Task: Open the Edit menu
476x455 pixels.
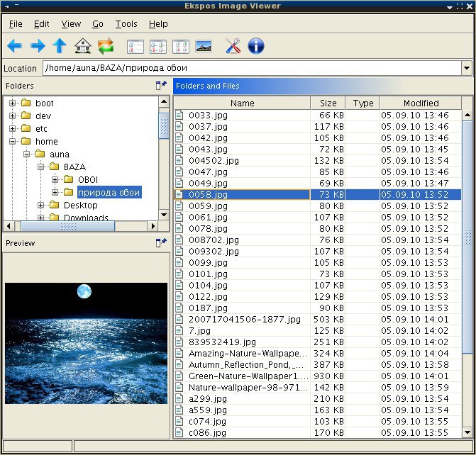Action: (x=41, y=24)
